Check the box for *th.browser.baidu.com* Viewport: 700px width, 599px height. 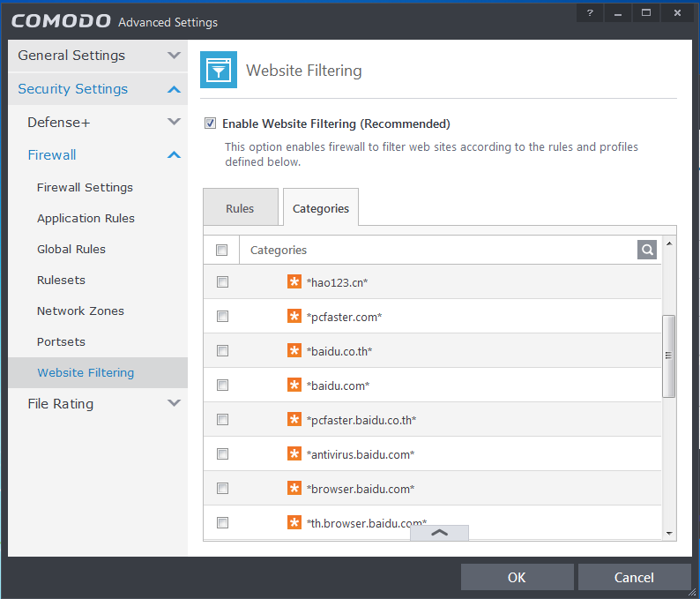coord(222,522)
